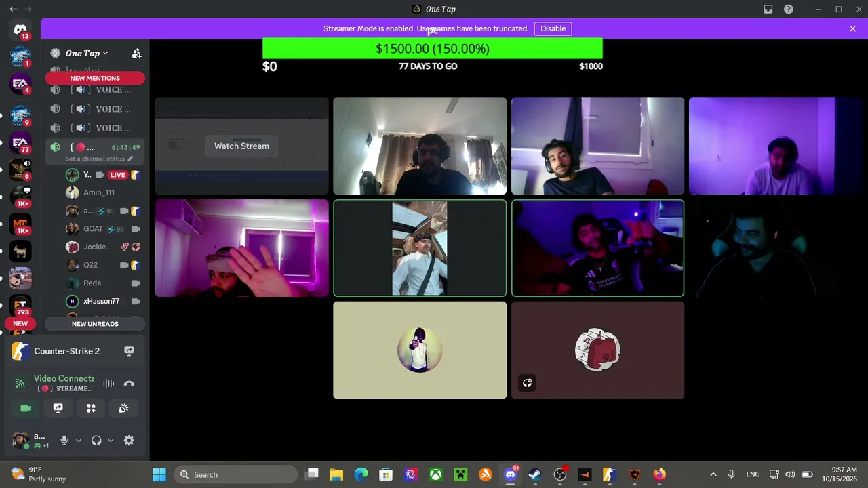This screenshot has width=868, height=488.
Task: Disable Streamer Mode
Action: (x=553, y=28)
